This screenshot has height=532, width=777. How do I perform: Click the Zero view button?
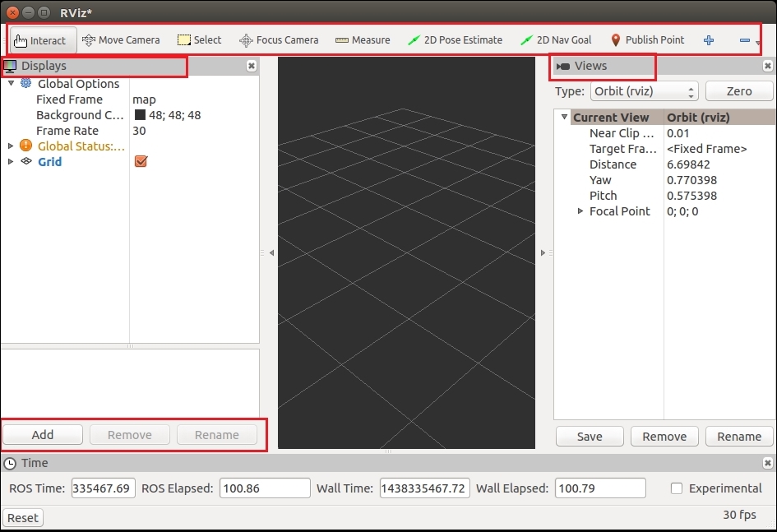pos(739,91)
